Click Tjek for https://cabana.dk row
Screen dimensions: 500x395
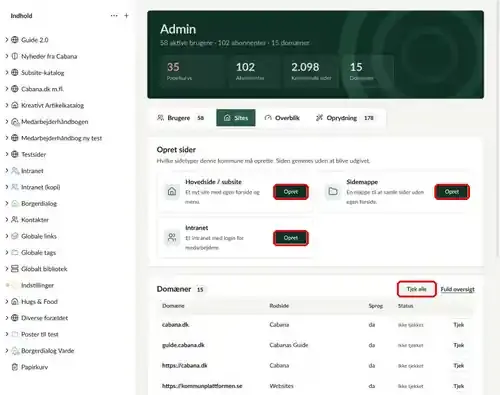coord(459,366)
